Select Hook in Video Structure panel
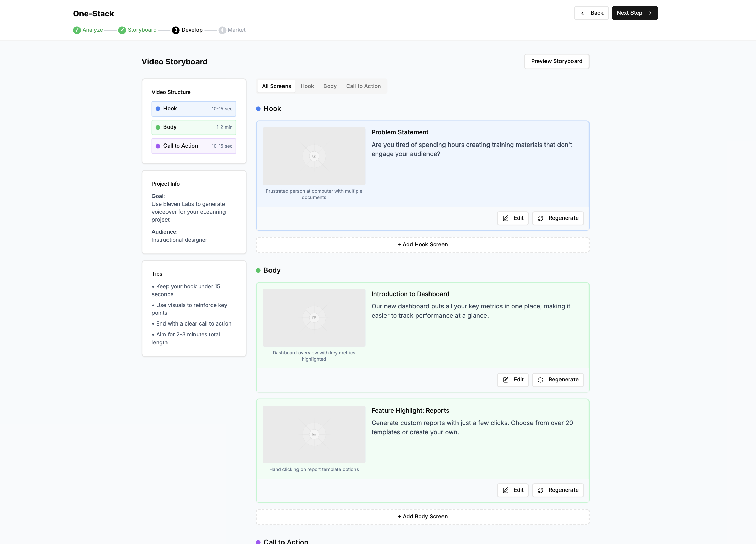 194,109
